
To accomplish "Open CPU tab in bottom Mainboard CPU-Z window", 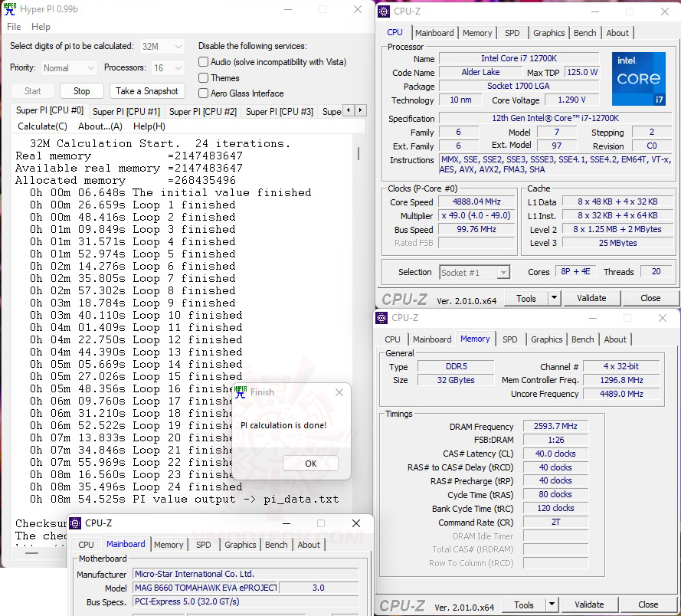I will (x=86, y=545).
